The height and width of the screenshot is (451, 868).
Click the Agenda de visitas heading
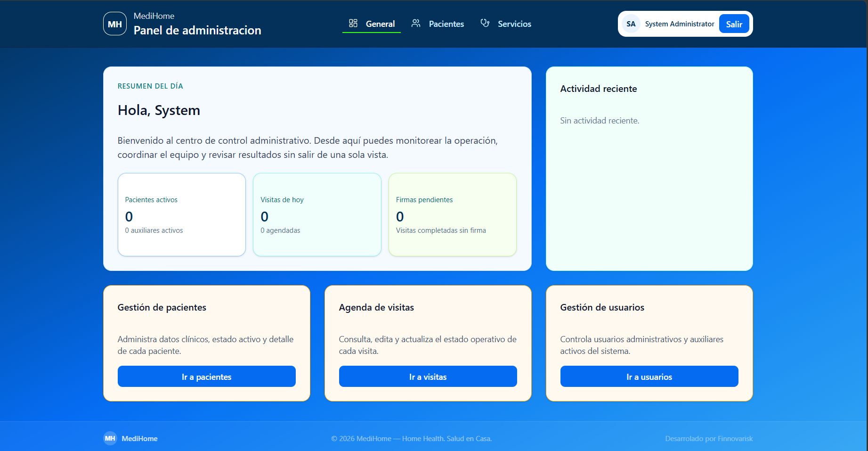376,307
